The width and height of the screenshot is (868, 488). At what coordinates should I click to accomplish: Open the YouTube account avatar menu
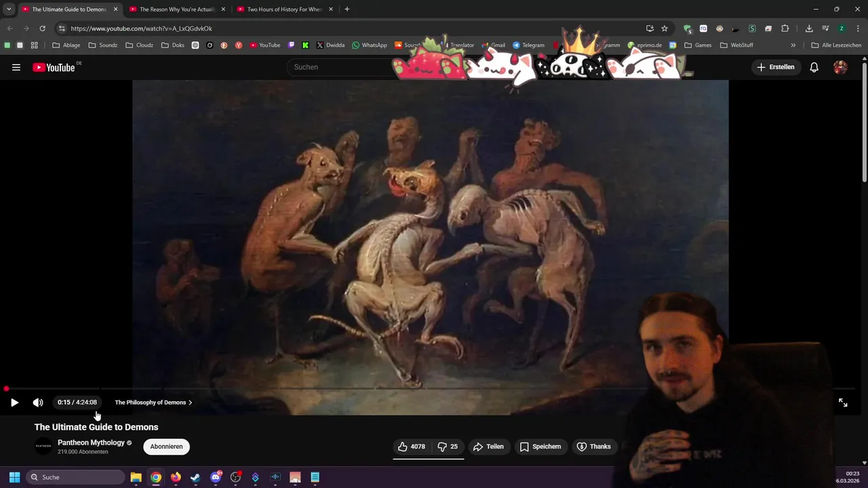click(840, 67)
